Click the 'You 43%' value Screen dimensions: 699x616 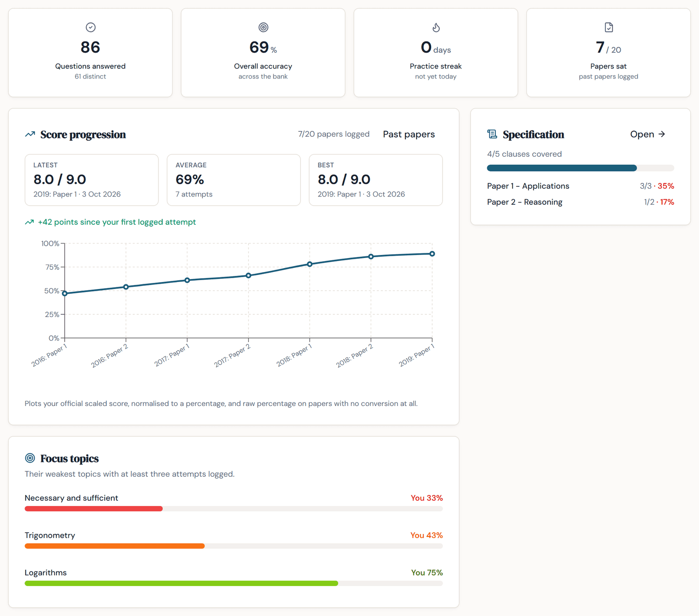(x=427, y=535)
